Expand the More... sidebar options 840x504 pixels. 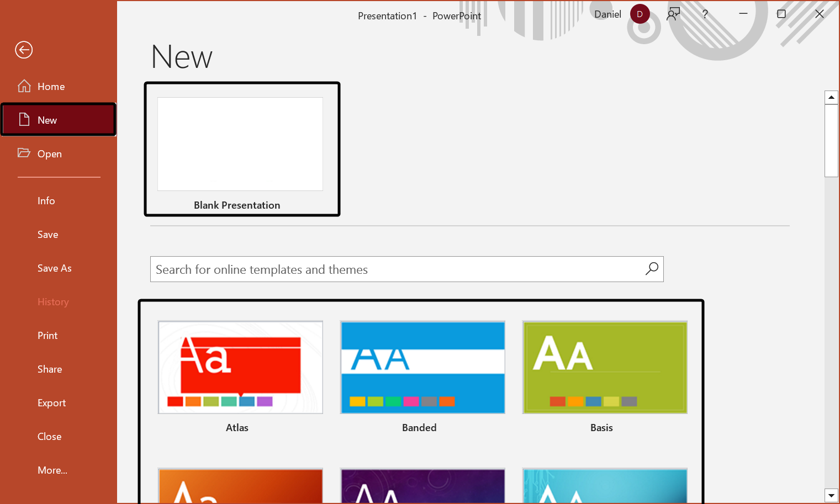52,470
